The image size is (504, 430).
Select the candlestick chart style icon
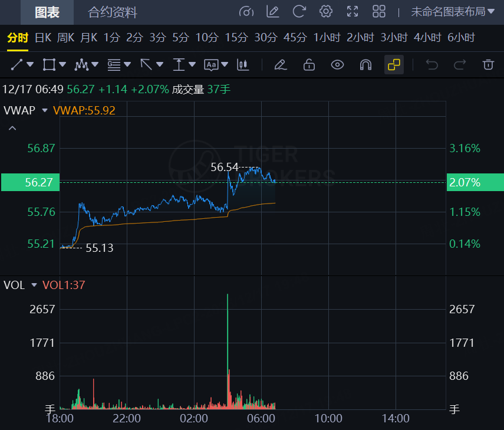coord(241,64)
